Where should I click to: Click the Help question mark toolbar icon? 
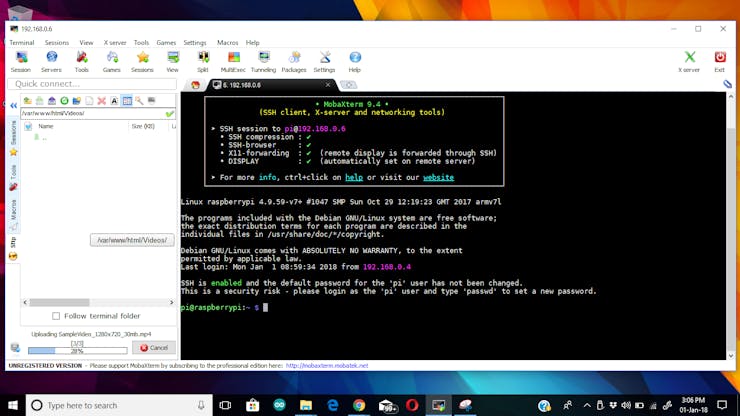point(355,62)
